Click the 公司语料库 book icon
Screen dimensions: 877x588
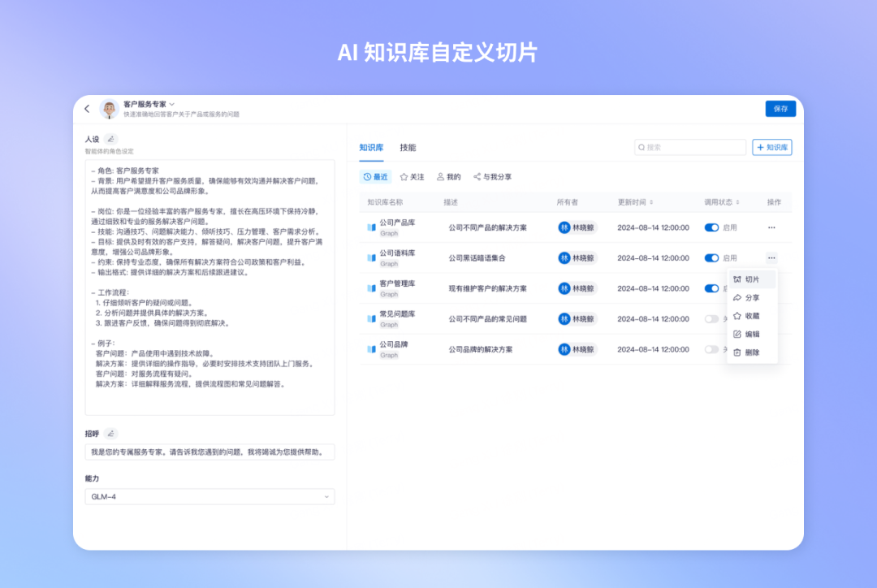(x=371, y=258)
